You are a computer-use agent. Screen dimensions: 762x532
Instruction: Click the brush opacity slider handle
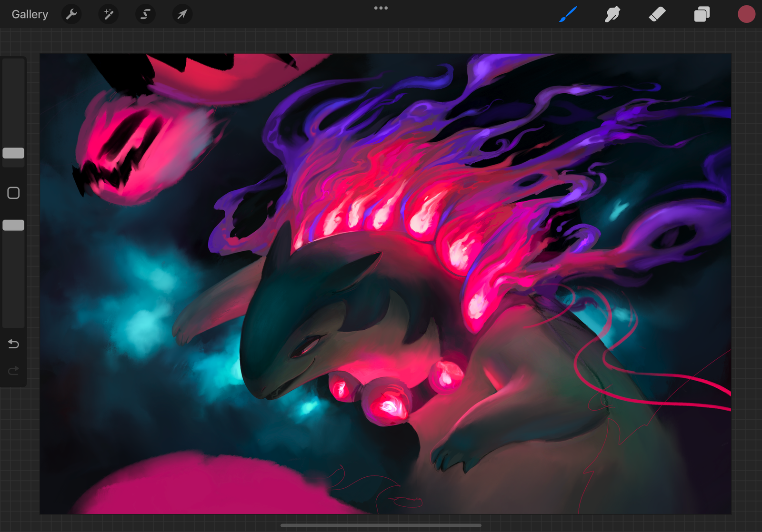pyautogui.click(x=13, y=225)
